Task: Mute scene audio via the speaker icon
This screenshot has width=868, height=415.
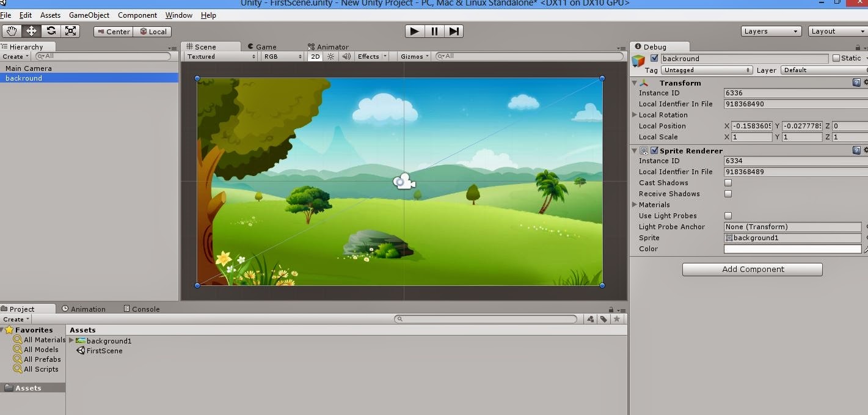Action: click(x=345, y=56)
